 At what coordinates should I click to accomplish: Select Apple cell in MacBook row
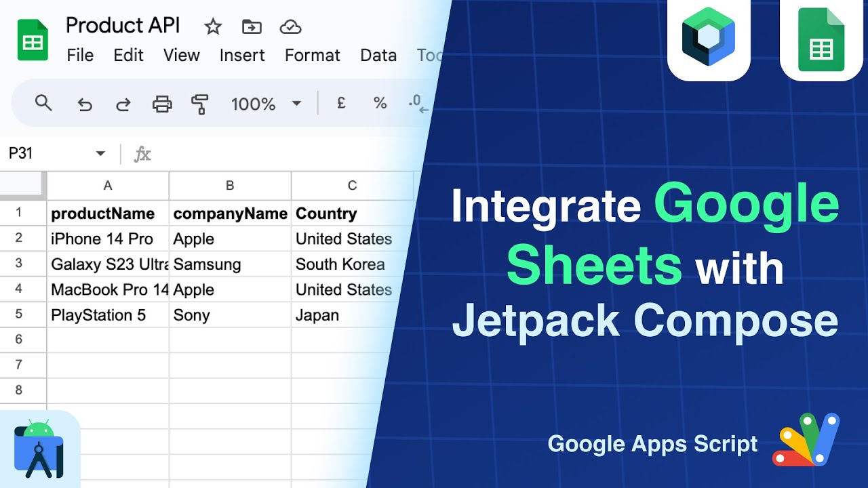230,289
